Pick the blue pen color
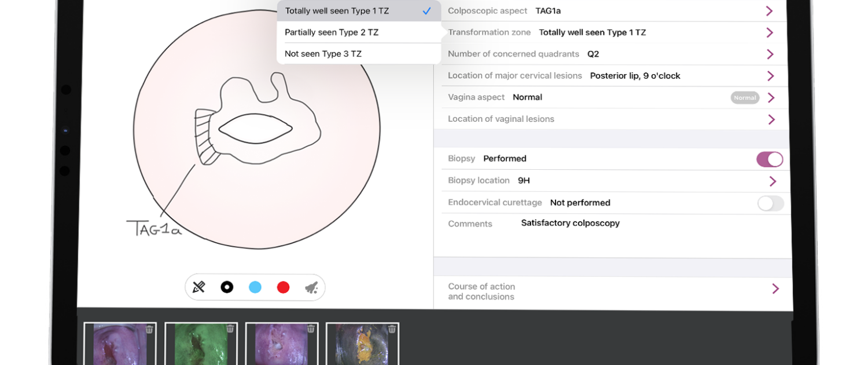The width and height of the screenshot is (868, 365). pyautogui.click(x=255, y=287)
